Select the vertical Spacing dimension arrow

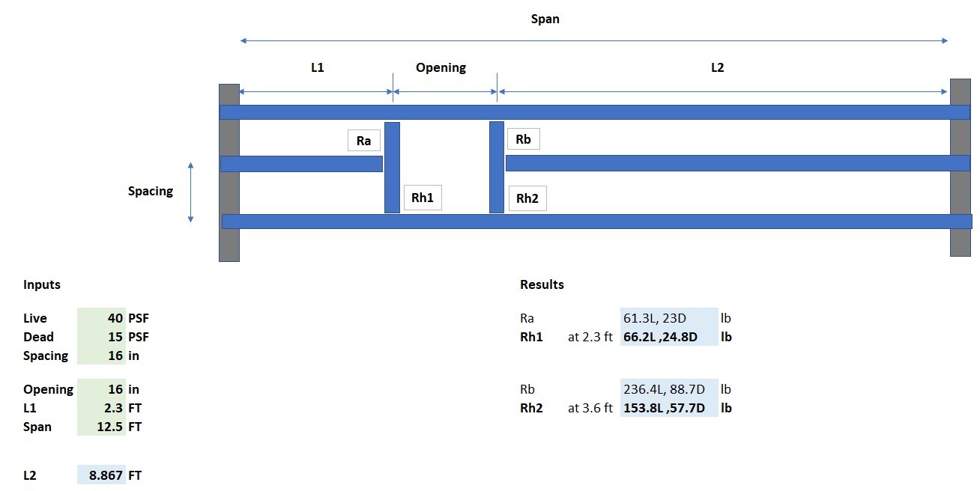[x=190, y=192]
